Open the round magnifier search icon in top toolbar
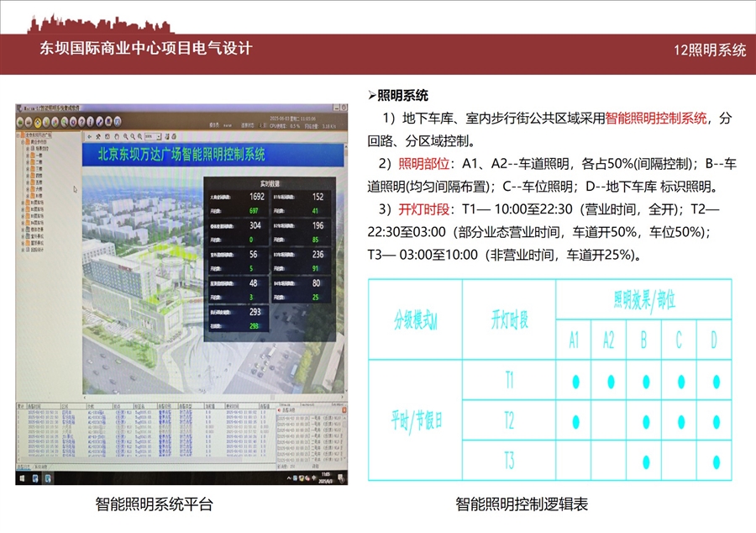The image size is (756, 533). point(65,122)
